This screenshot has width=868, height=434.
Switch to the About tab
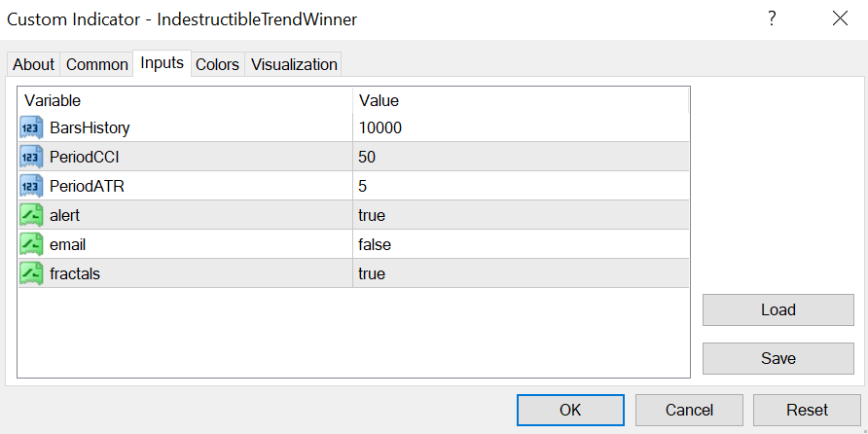pyautogui.click(x=33, y=64)
